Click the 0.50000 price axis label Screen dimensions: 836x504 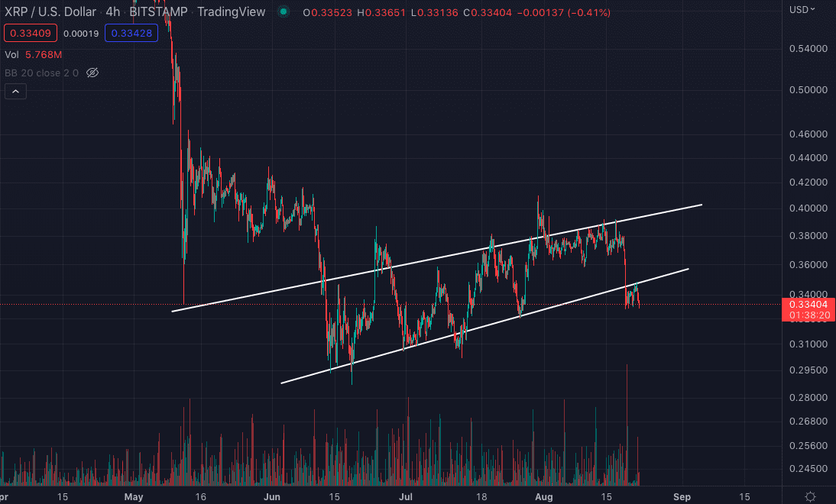808,89
